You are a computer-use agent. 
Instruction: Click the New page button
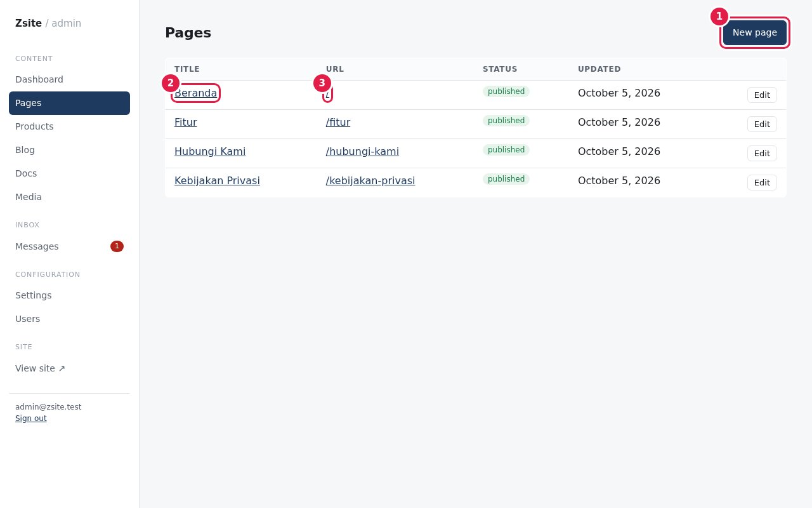click(x=755, y=32)
